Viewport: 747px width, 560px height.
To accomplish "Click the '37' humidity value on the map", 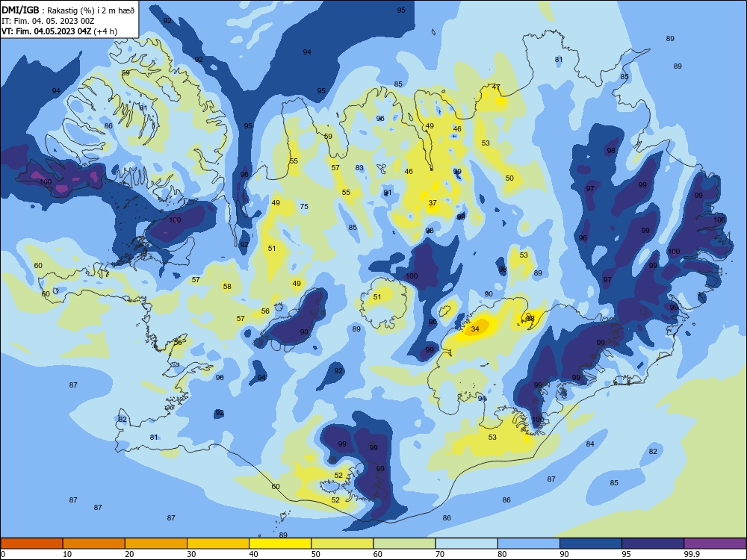I will 432,203.
